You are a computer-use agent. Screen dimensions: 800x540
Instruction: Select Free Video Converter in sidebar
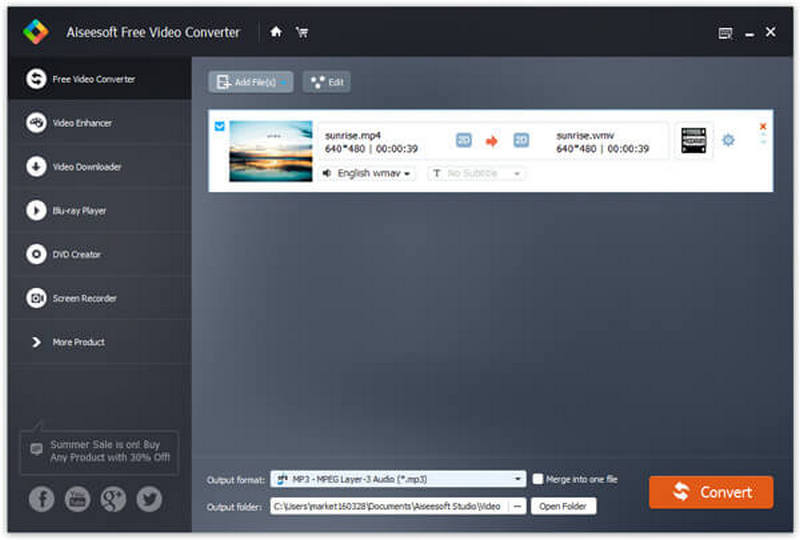99,79
